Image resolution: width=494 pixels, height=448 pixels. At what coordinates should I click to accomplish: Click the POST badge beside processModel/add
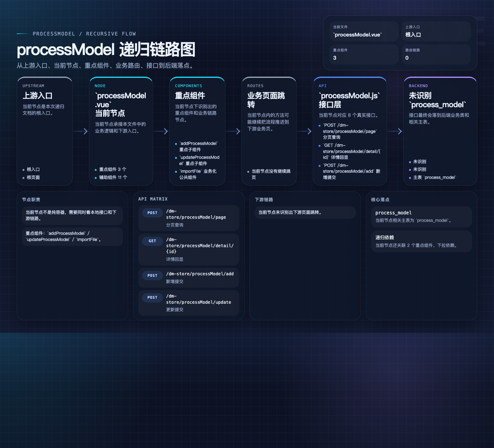(x=152, y=276)
